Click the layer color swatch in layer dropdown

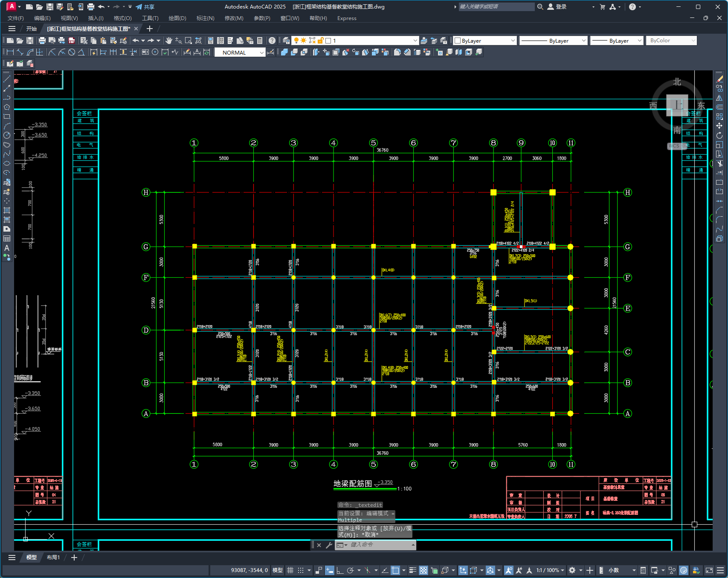(x=328, y=41)
